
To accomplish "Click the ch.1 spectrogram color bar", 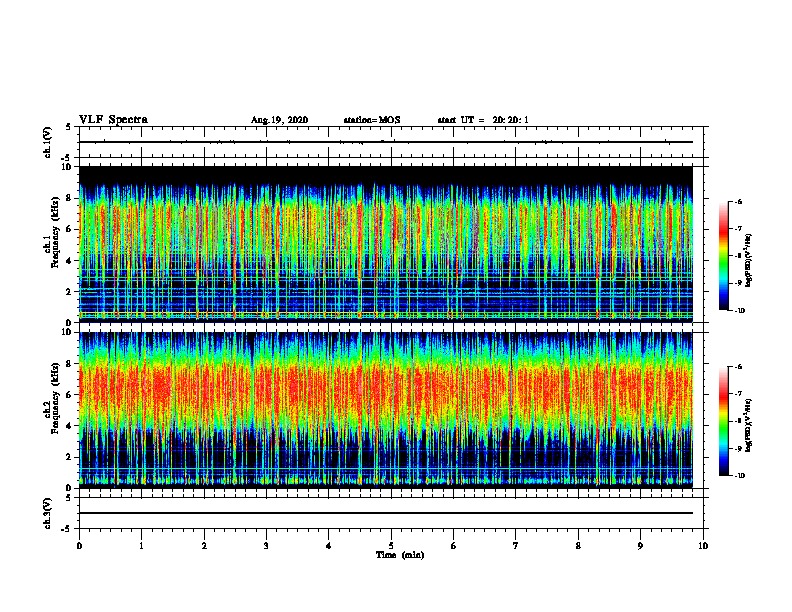I will point(724,256).
